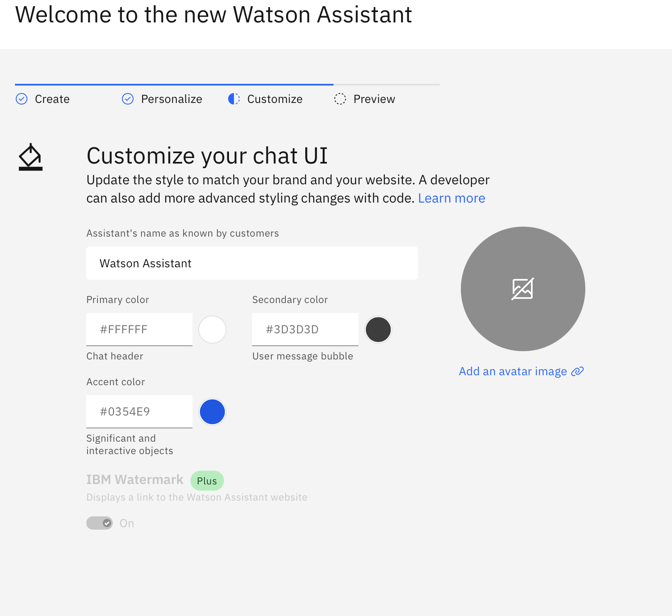Image resolution: width=672 pixels, height=616 pixels.
Task: Click the white primary color swatch
Action: click(212, 329)
